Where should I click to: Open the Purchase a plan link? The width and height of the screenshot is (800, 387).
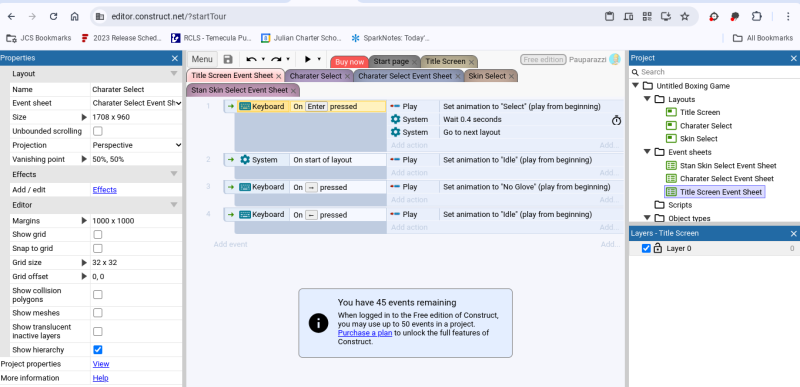(x=365, y=333)
